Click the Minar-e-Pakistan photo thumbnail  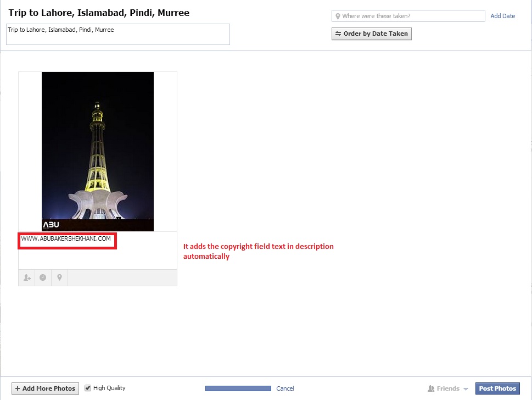click(98, 152)
